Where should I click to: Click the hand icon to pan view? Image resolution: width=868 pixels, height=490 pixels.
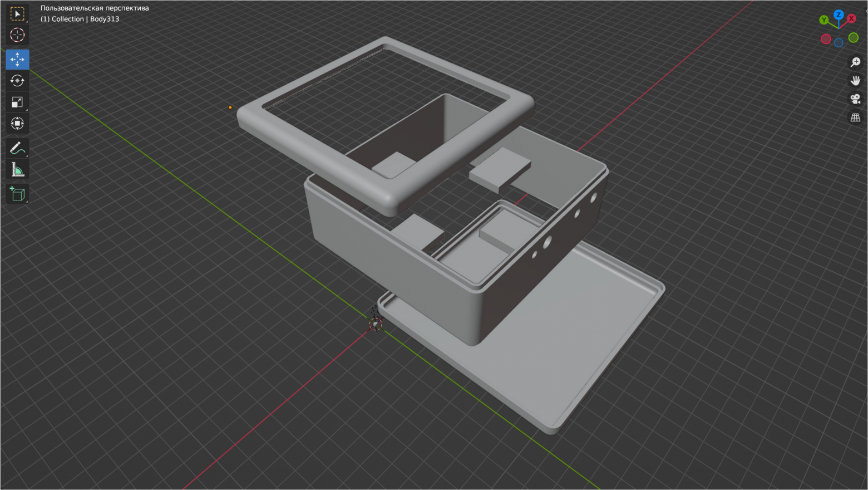coord(855,81)
